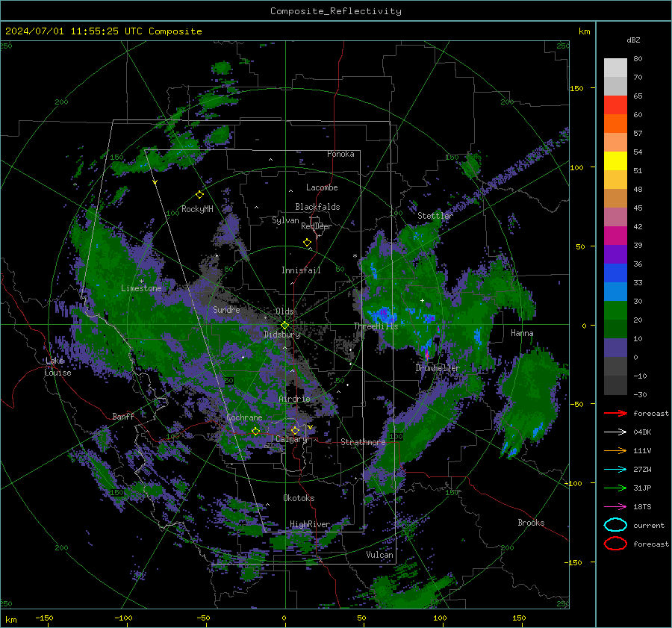Click the Sylvan label

(x=285, y=220)
